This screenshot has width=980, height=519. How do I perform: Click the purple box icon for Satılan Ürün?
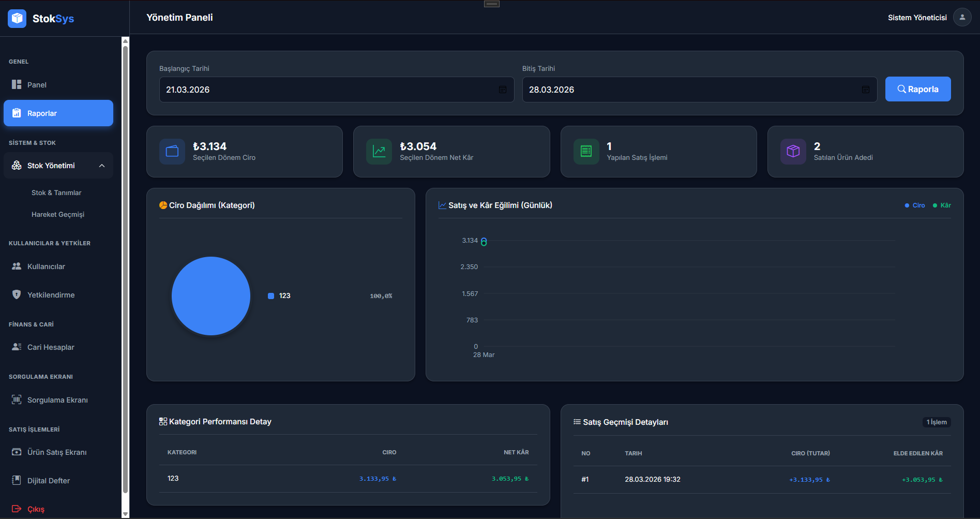[793, 152]
